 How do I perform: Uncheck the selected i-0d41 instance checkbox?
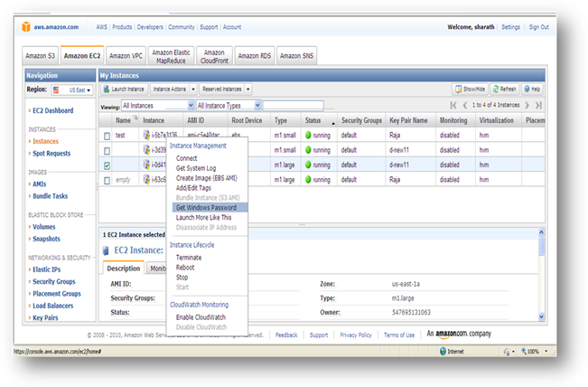click(x=107, y=165)
